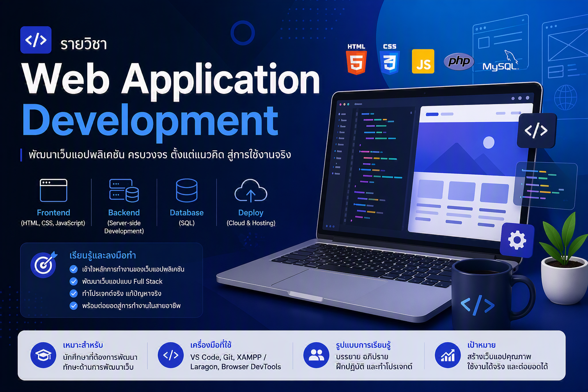
Task: Click the heading "เรียนรู้และลงมือทำ"
Action: click(103, 255)
